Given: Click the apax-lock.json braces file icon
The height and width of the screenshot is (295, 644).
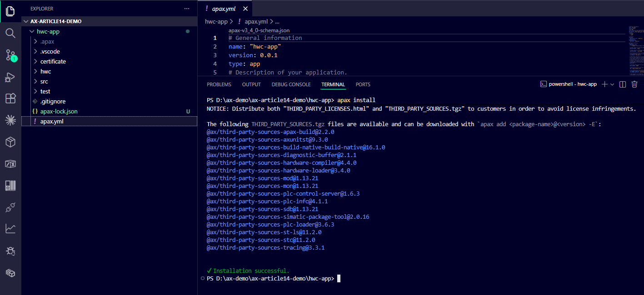Looking at the screenshot, I should tap(35, 111).
